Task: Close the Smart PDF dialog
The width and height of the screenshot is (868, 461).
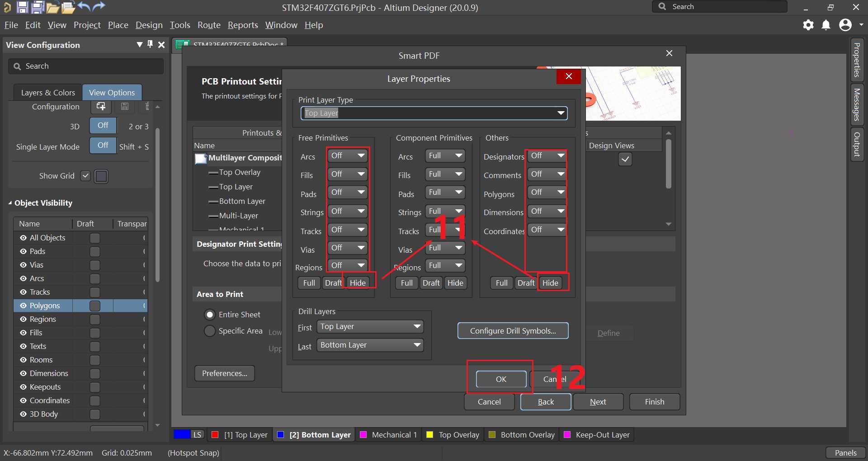Action: 670,53
